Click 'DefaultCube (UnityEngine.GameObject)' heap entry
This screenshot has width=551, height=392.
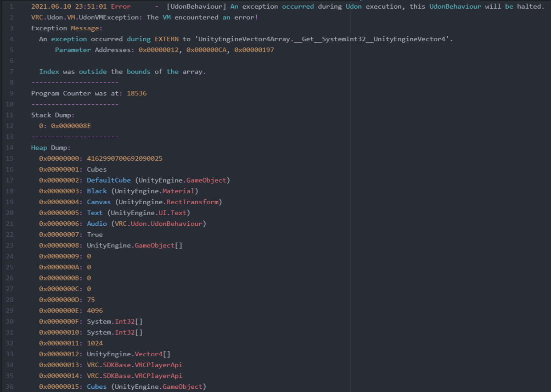tap(158, 180)
